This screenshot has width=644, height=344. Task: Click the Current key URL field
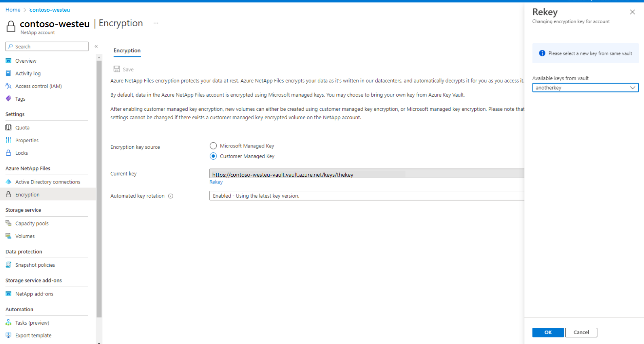coord(367,174)
